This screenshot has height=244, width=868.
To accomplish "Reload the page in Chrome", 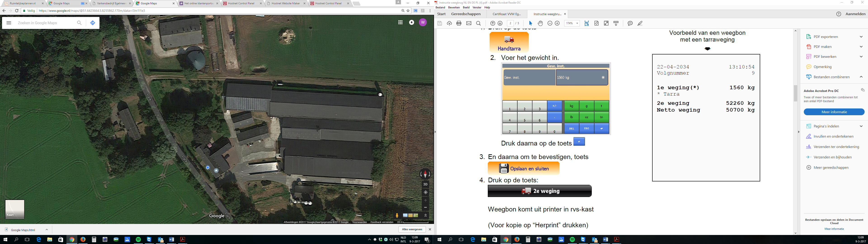I will pos(17,10).
